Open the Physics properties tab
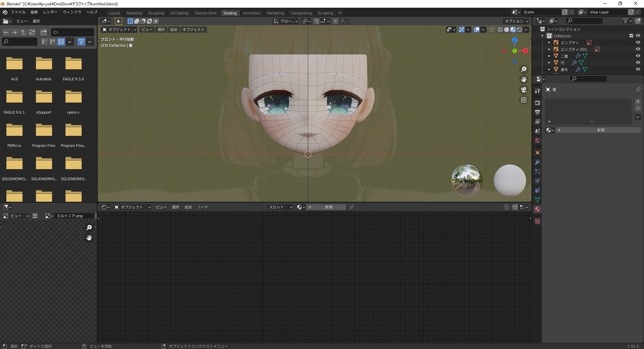The width and height of the screenshot is (644, 349). point(537,181)
